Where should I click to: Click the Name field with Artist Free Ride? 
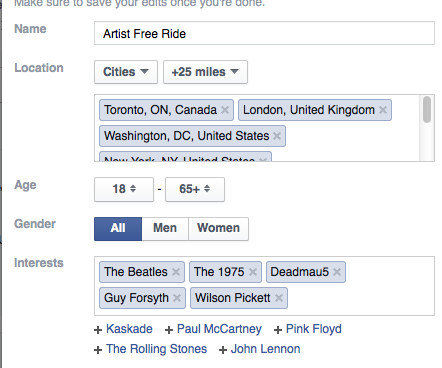(264, 33)
